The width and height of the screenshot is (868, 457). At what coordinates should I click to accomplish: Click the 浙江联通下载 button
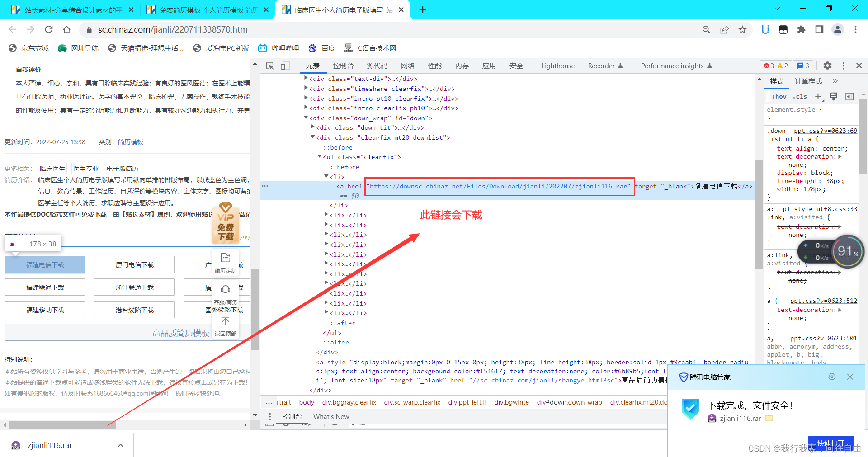134,287
